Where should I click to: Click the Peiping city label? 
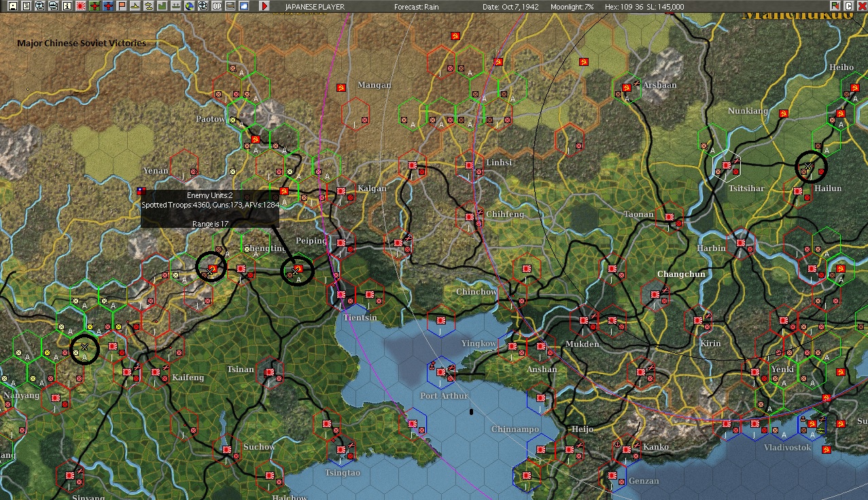coord(311,241)
